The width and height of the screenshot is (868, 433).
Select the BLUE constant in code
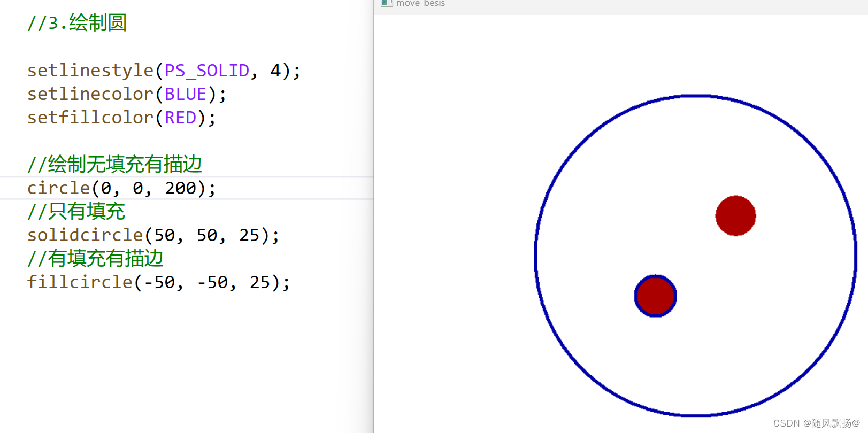point(186,94)
